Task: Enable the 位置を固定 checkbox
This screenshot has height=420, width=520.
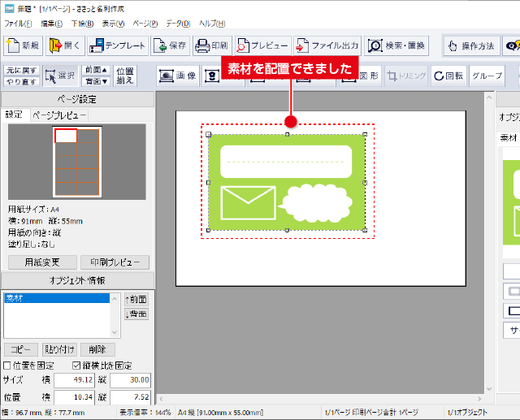Action: tap(7, 366)
